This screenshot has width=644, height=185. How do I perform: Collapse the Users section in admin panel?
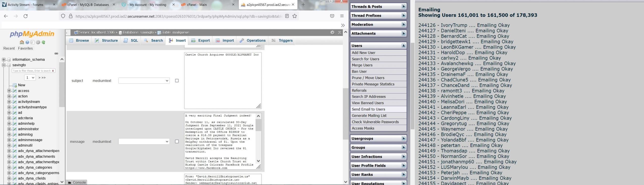[x=403, y=46]
